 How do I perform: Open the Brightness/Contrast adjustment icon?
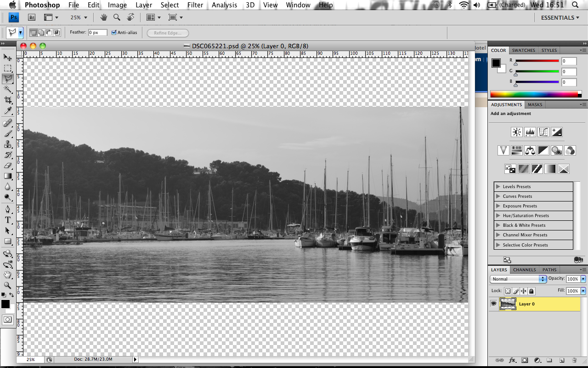516,132
